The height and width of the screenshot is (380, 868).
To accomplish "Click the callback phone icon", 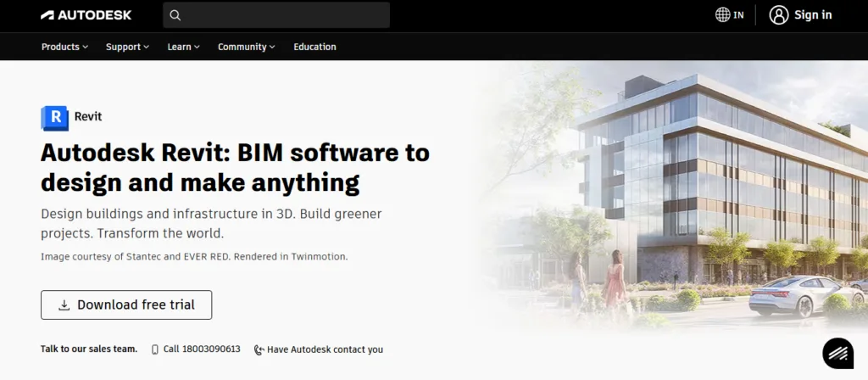I will (259, 349).
